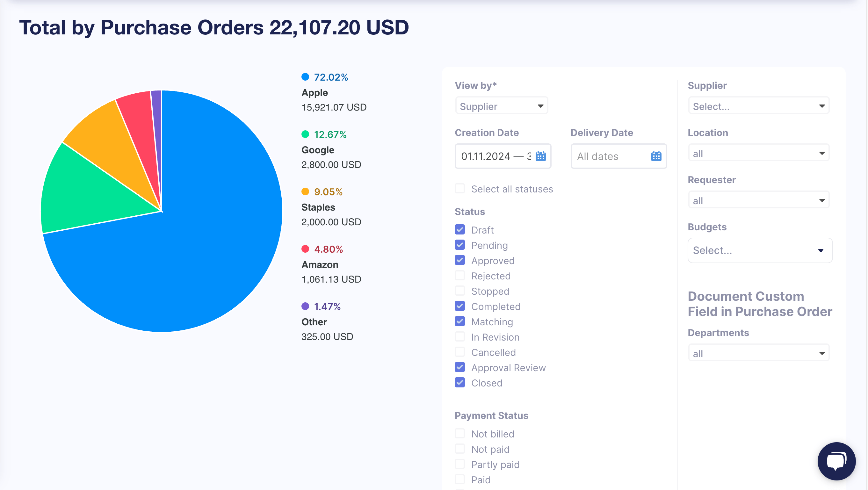Click the blue Apple legend dot
868x490 pixels.
click(305, 77)
